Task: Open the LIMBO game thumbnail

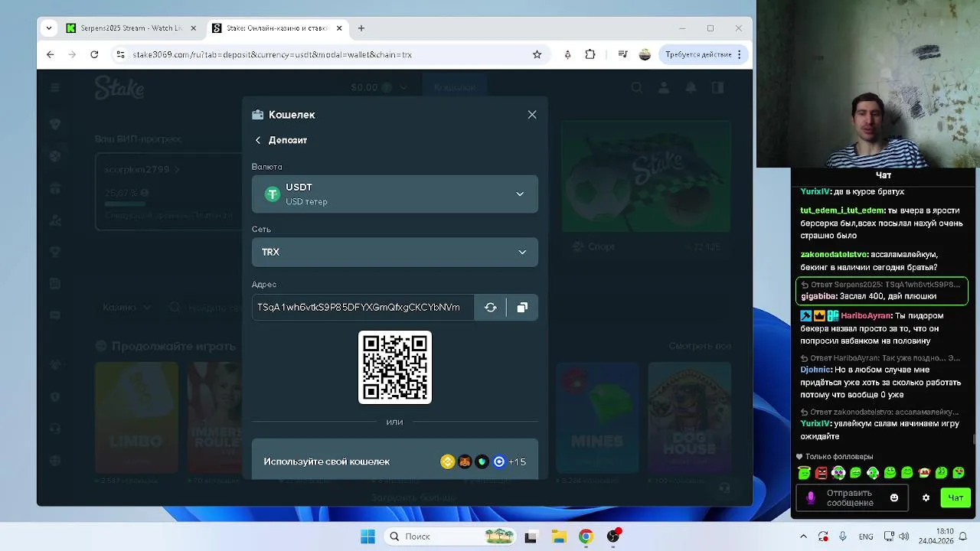Action: click(x=136, y=417)
